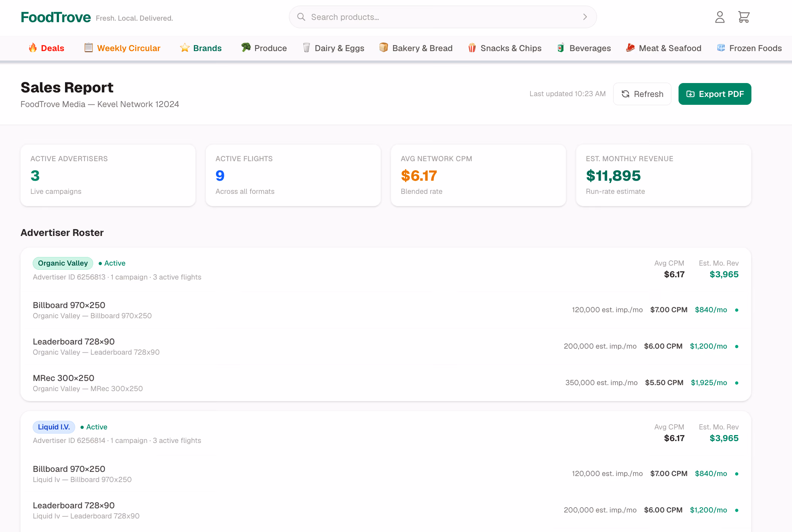Screen dimensions: 792x532
Task: Select the Liquid I.V. advertiser tag
Action: (x=54, y=427)
